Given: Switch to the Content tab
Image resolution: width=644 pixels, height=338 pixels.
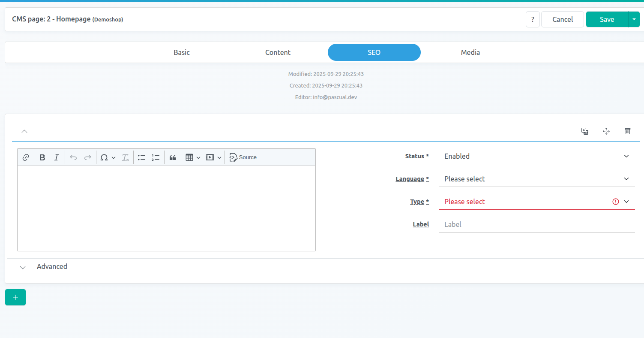Looking at the screenshot, I should coord(278,52).
